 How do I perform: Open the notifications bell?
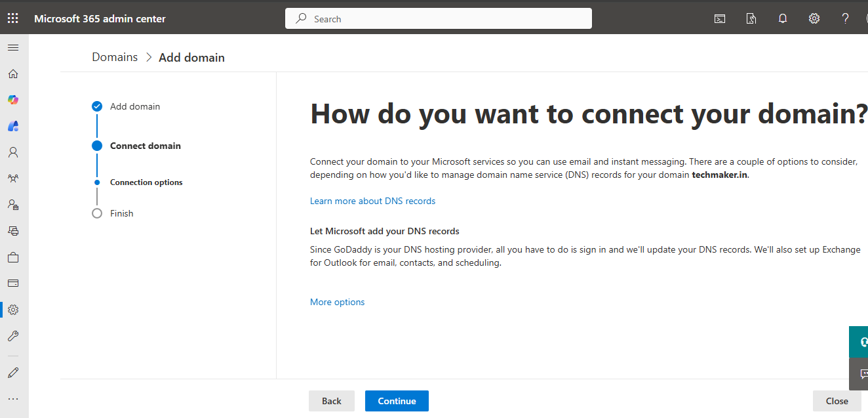(x=783, y=18)
